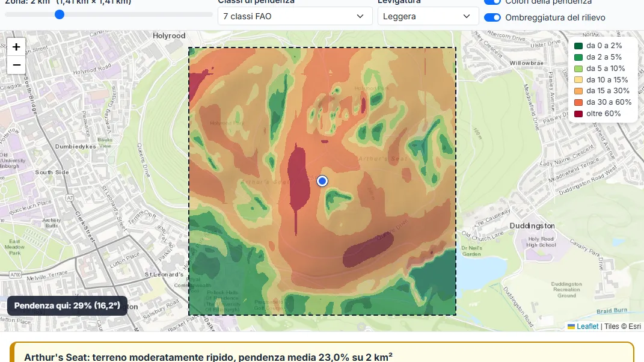Click the 'da 5 a 10%' legend swatch

[x=578, y=69]
